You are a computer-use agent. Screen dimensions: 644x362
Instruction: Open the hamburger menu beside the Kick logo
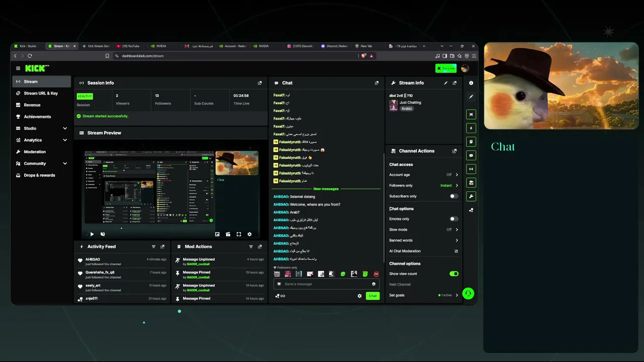[18, 68]
